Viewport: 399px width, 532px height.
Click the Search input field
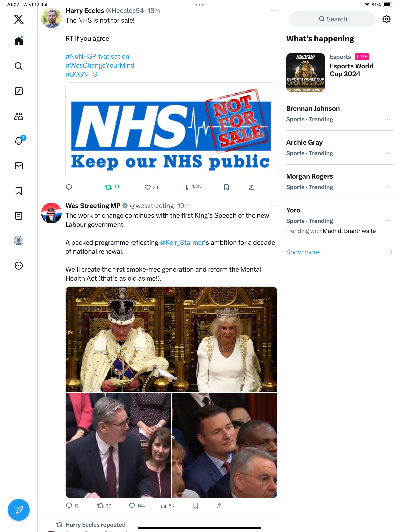coord(332,19)
